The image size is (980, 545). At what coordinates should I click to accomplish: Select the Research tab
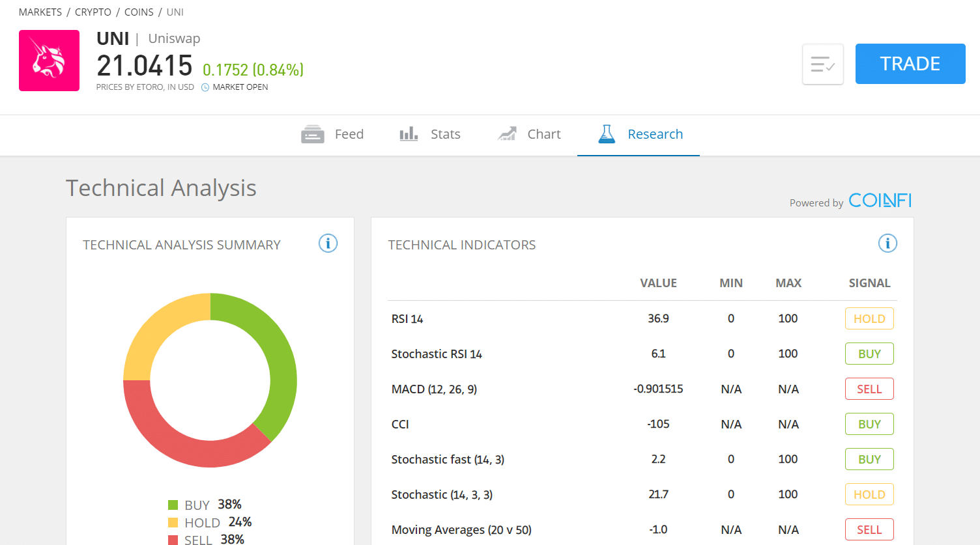[639, 134]
